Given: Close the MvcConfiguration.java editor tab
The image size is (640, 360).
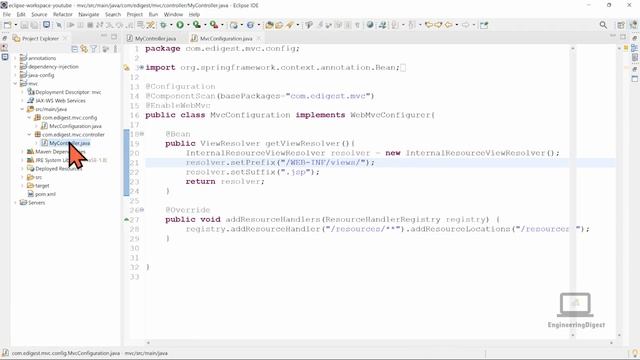Looking at the screenshot, I should click(x=258, y=38).
